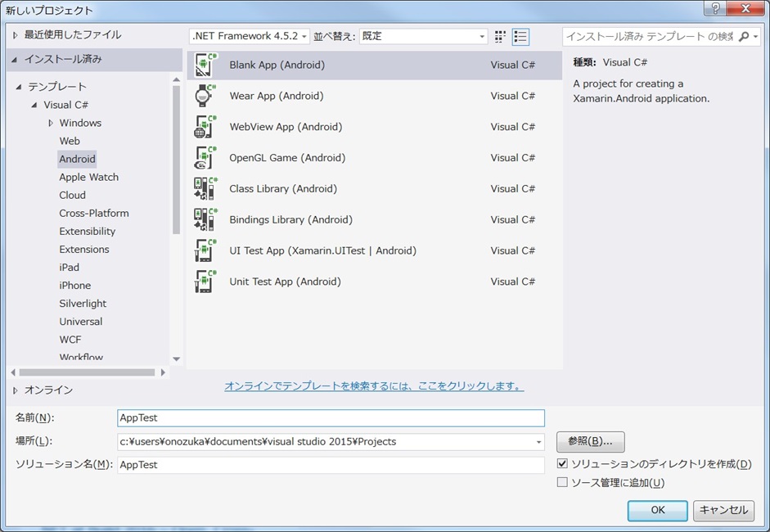Click tree horizontal scrollbar right arrow
The width and height of the screenshot is (770, 532).
coord(163,372)
